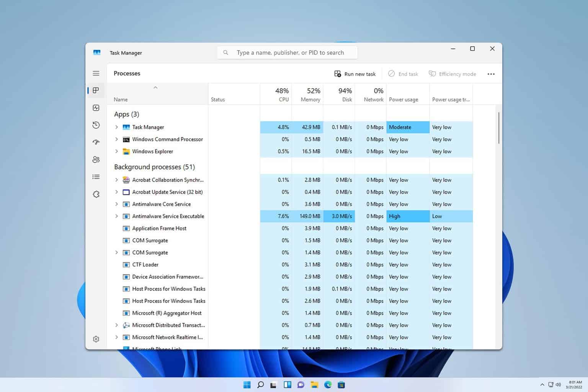Click the Microsoft Distributed Transaction icon
588x392 pixels.
click(126, 325)
